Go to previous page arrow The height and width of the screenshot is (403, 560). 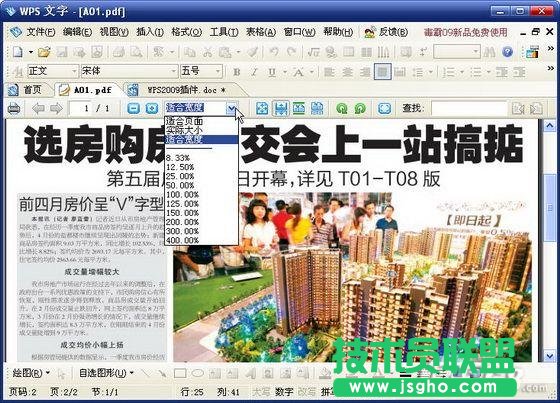click(38, 108)
